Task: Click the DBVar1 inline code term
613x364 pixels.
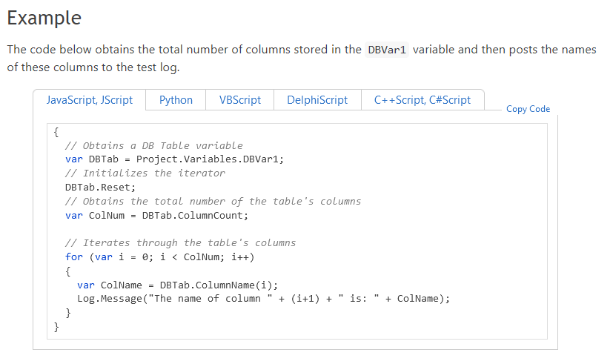Action: 386,50
